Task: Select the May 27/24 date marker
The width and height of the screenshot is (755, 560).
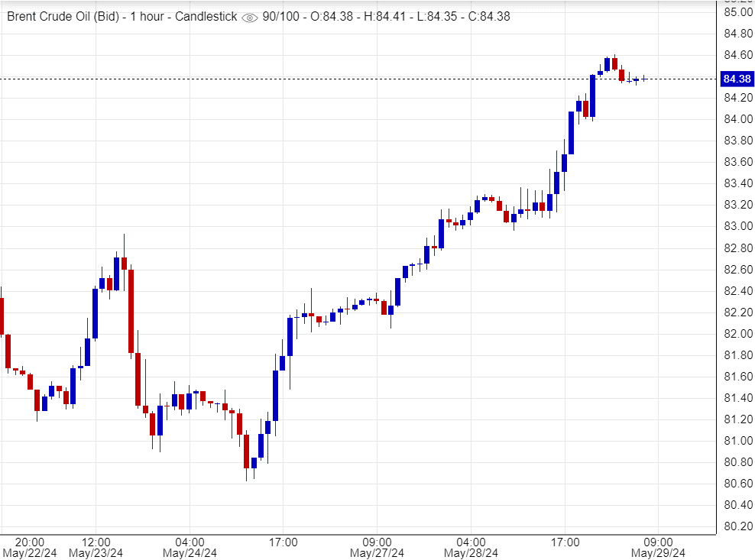Action: click(x=377, y=552)
